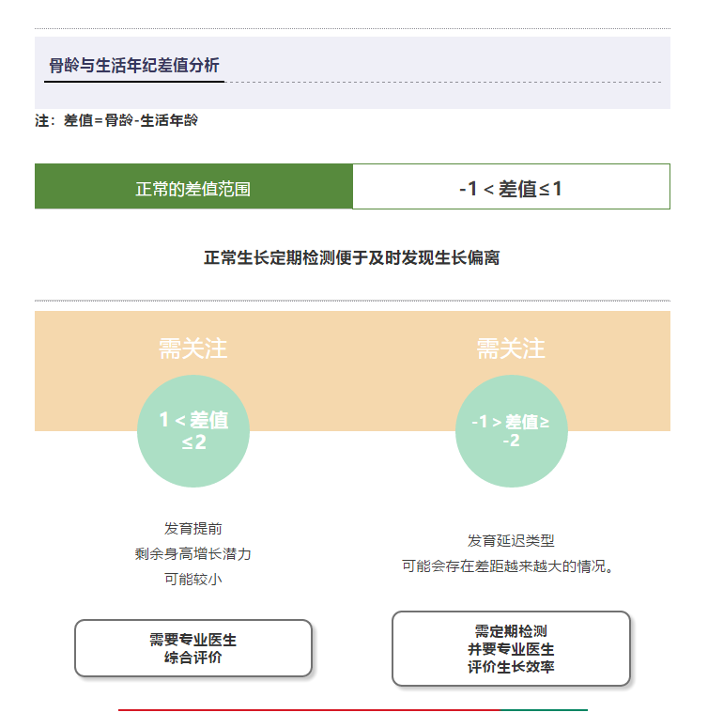Click the 正常生长定期检测便于及时发现生长偏离 sentence
708x728 pixels.
[352, 257]
